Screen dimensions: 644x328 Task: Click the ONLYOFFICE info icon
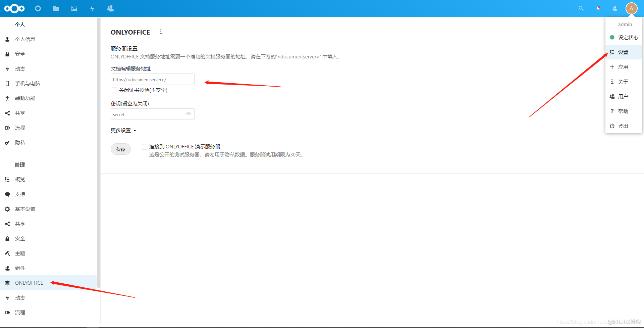point(161,32)
